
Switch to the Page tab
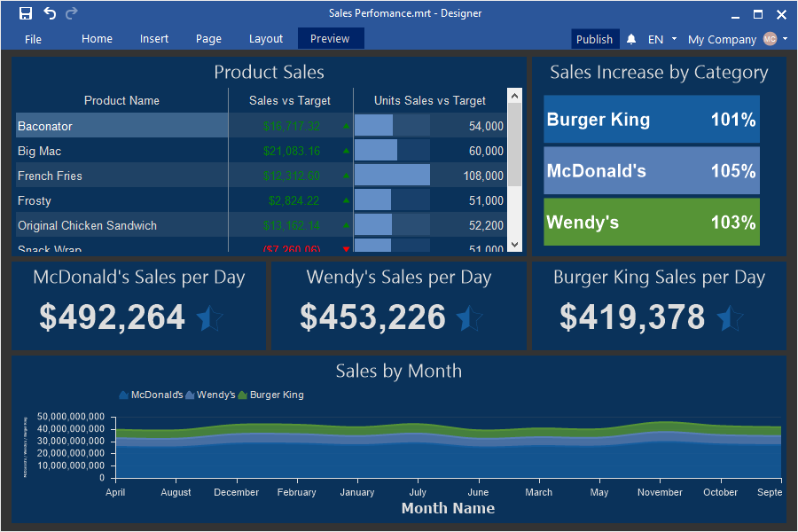[208, 39]
